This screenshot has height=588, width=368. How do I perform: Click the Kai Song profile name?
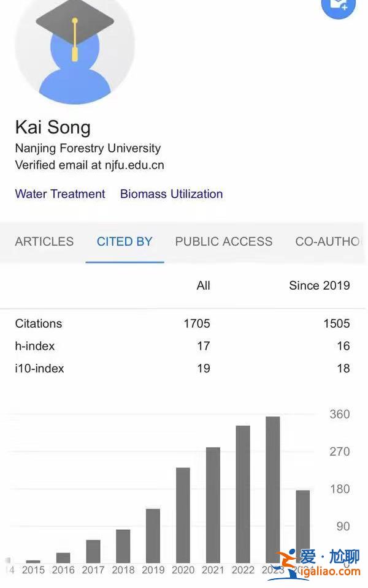pyautogui.click(x=53, y=127)
